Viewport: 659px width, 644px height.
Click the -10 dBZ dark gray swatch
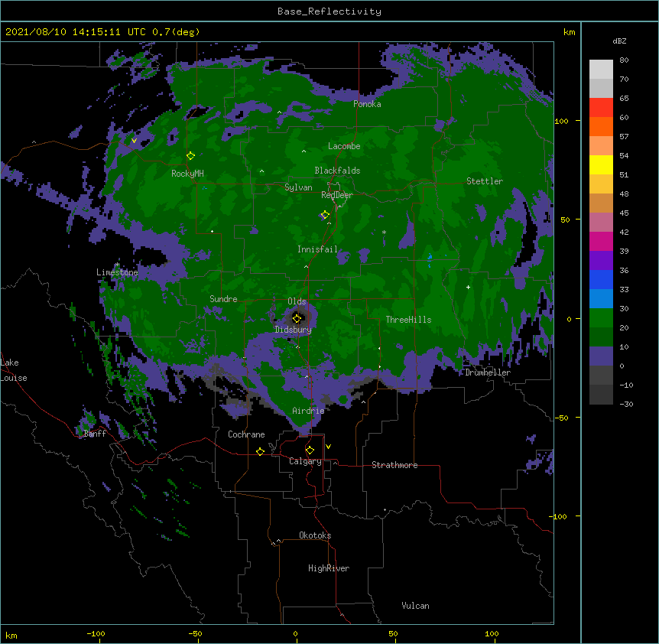point(601,395)
